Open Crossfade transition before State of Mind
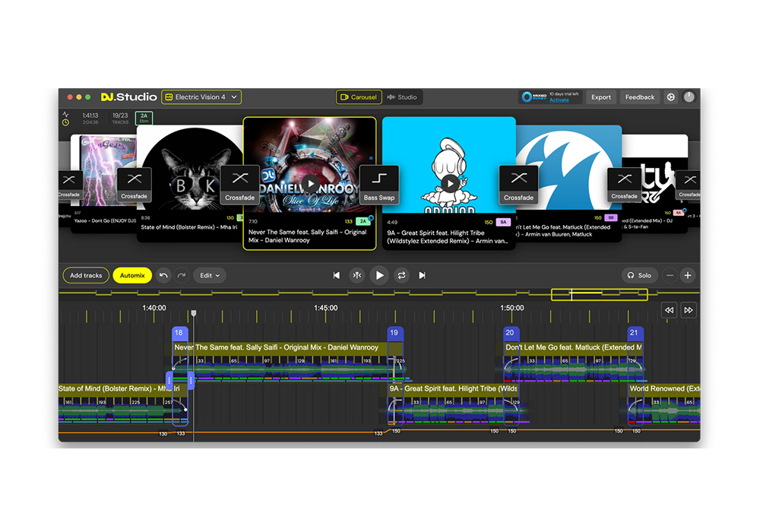This screenshot has height=532, width=760. pyautogui.click(x=135, y=185)
